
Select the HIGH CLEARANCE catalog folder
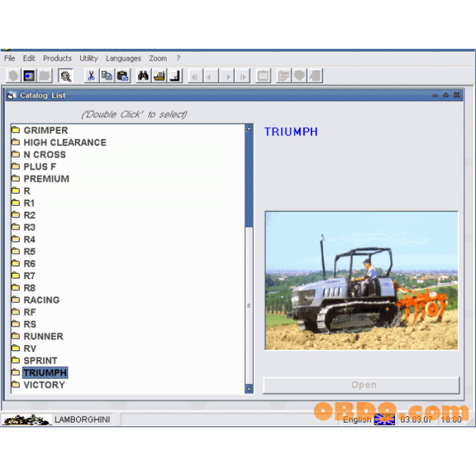pos(59,143)
